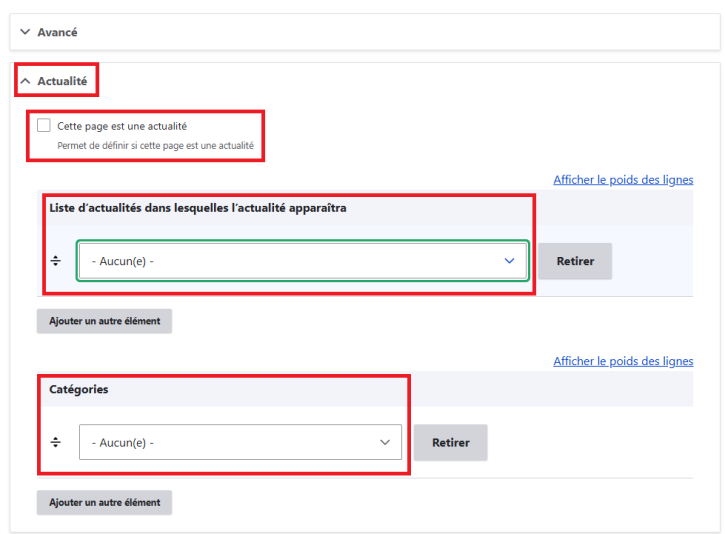
Task: Click 'Afficher le poids des lignes' above Catégories
Action: point(622,361)
